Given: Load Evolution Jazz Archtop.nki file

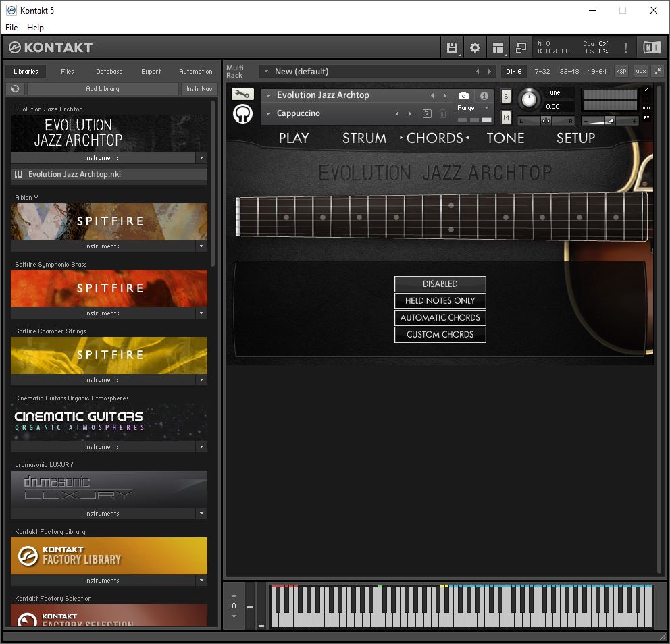Looking at the screenshot, I should (x=109, y=174).
